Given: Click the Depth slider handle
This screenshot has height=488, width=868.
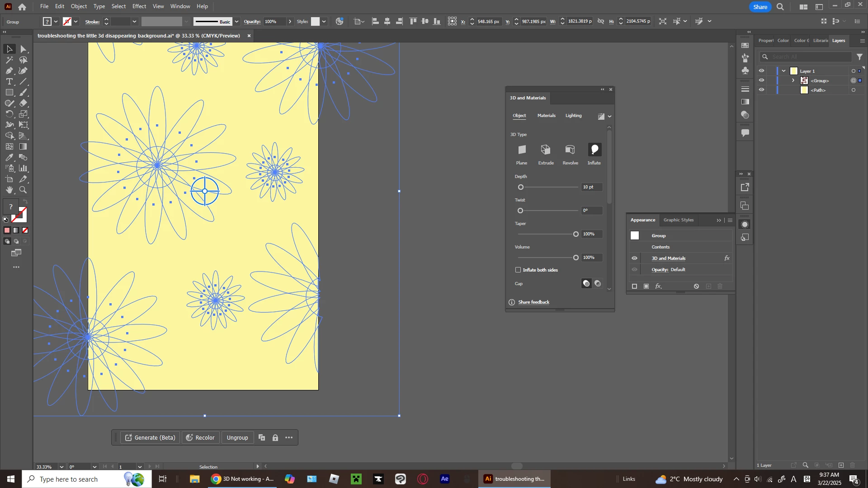Looking at the screenshot, I should 521,188.
